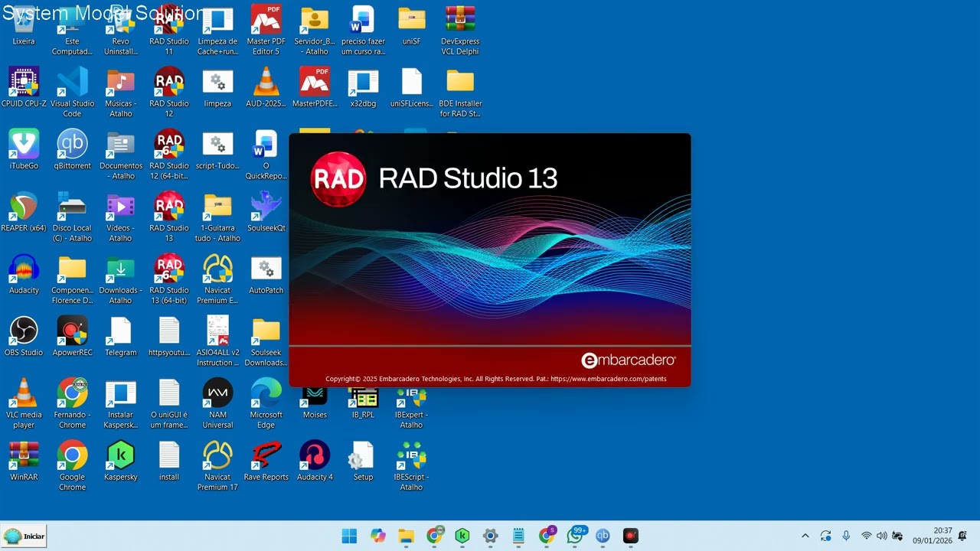Image resolution: width=980 pixels, height=551 pixels.
Task: Launch Copilot from the taskbar
Action: [377, 536]
